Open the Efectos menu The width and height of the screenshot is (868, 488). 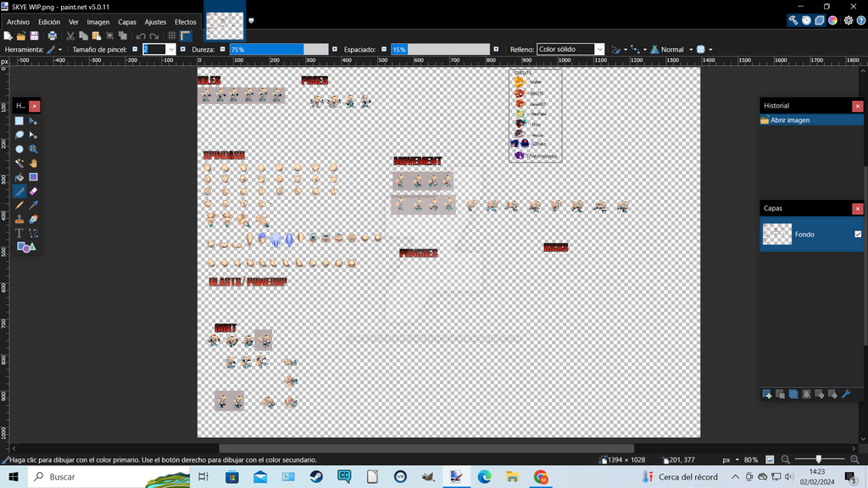[186, 22]
